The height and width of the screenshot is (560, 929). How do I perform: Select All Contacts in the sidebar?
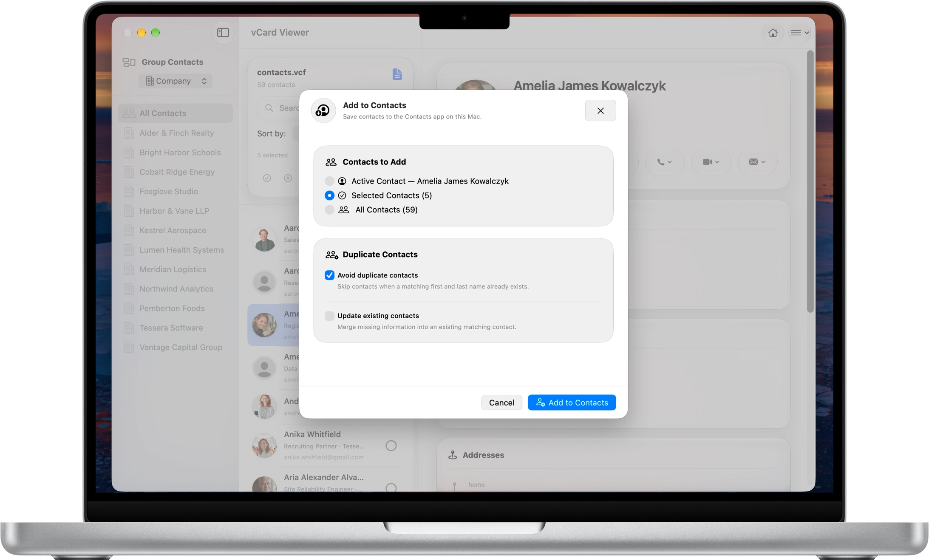pyautogui.click(x=175, y=113)
